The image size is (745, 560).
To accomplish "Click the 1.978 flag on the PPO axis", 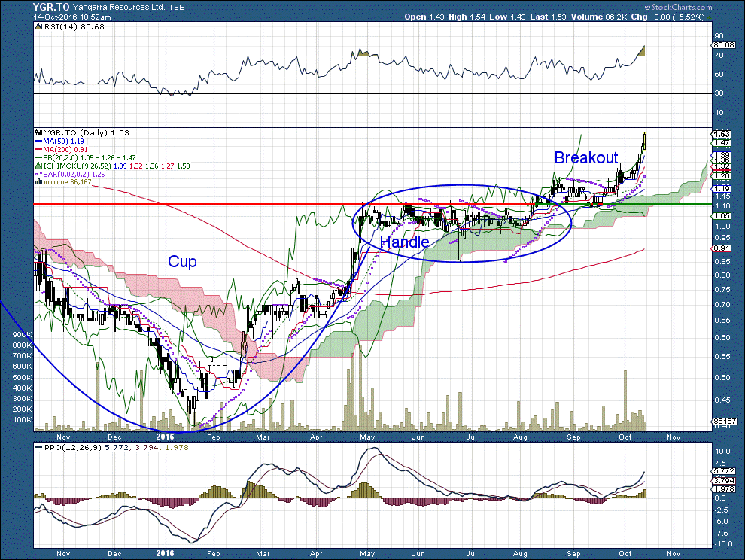I will pos(724,489).
